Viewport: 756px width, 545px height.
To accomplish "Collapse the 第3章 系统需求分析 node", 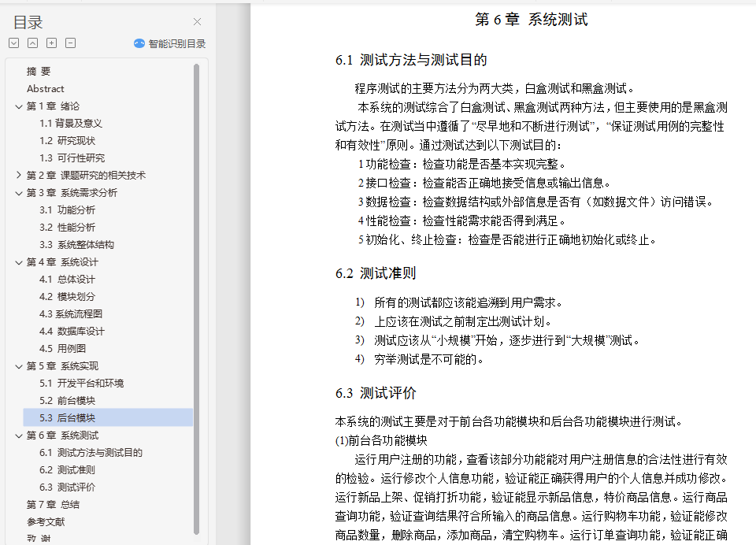I will tap(19, 194).
